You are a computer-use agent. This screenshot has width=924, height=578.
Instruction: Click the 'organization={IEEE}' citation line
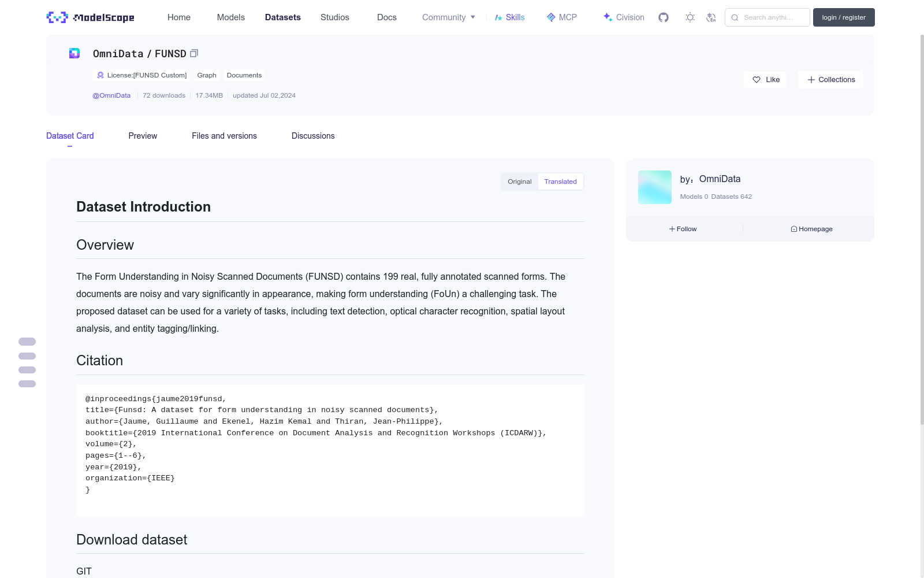[x=130, y=478]
